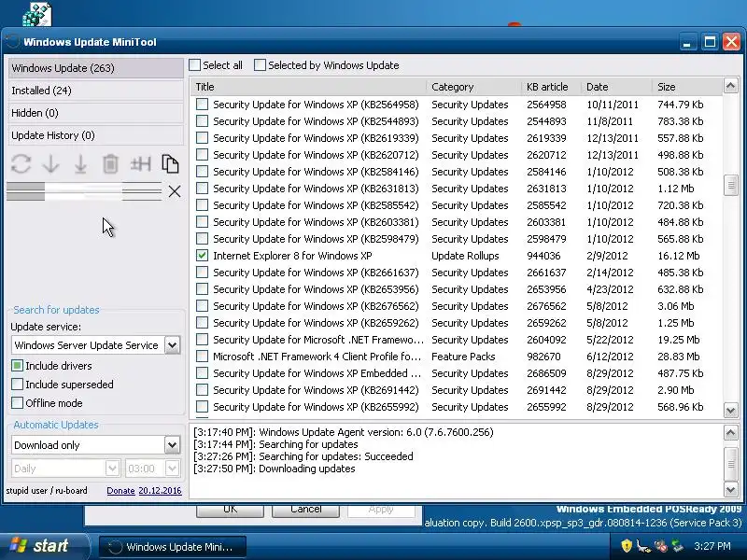Sort by the Category column header
Screen dimensions: 747x560
474,87
